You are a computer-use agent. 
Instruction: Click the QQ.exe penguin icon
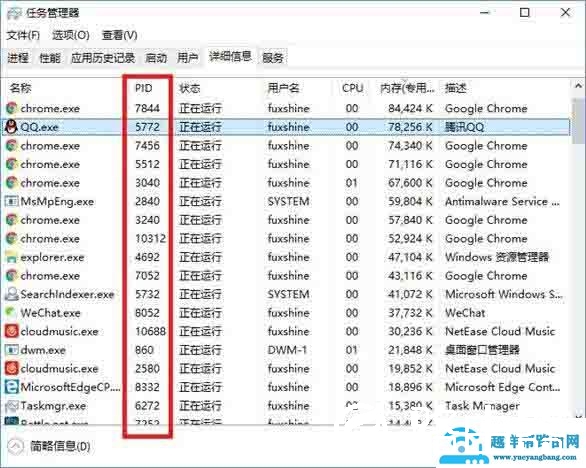(11, 127)
